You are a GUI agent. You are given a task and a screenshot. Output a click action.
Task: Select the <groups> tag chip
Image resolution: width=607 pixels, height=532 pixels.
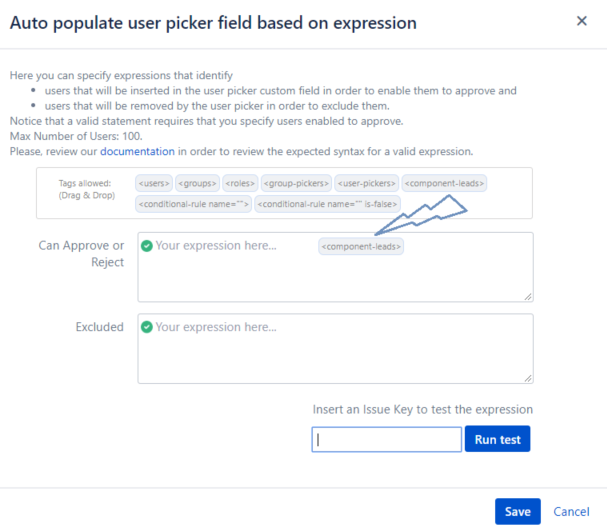pos(195,184)
